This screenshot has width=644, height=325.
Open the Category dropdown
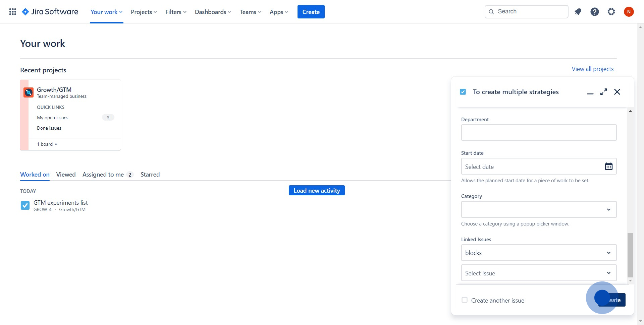(539, 209)
